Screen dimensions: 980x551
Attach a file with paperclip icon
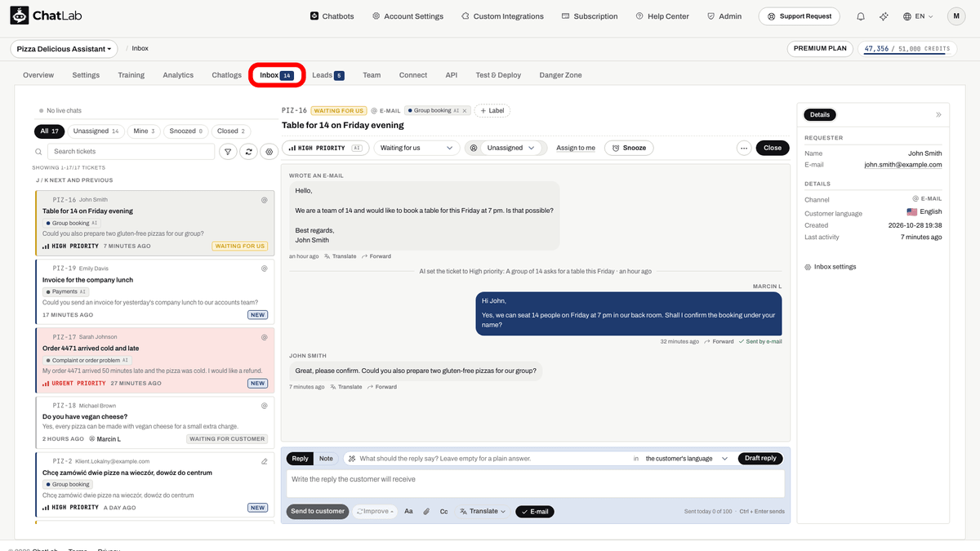426,512
